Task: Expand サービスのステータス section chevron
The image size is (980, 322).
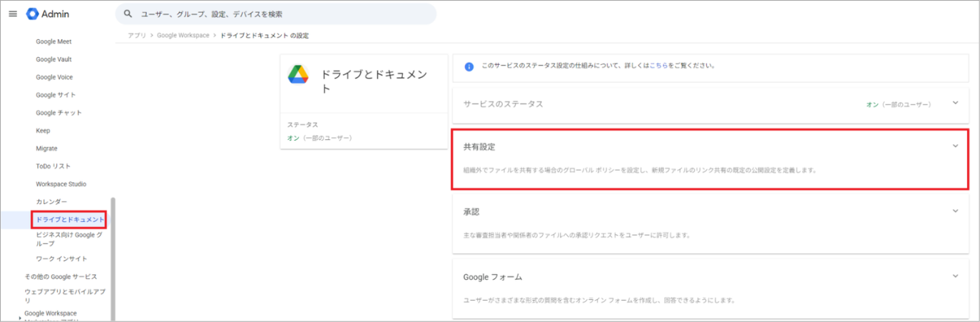Action: [x=956, y=103]
